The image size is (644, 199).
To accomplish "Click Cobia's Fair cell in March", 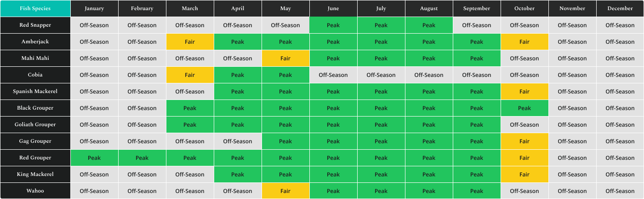I will click(x=190, y=75).
